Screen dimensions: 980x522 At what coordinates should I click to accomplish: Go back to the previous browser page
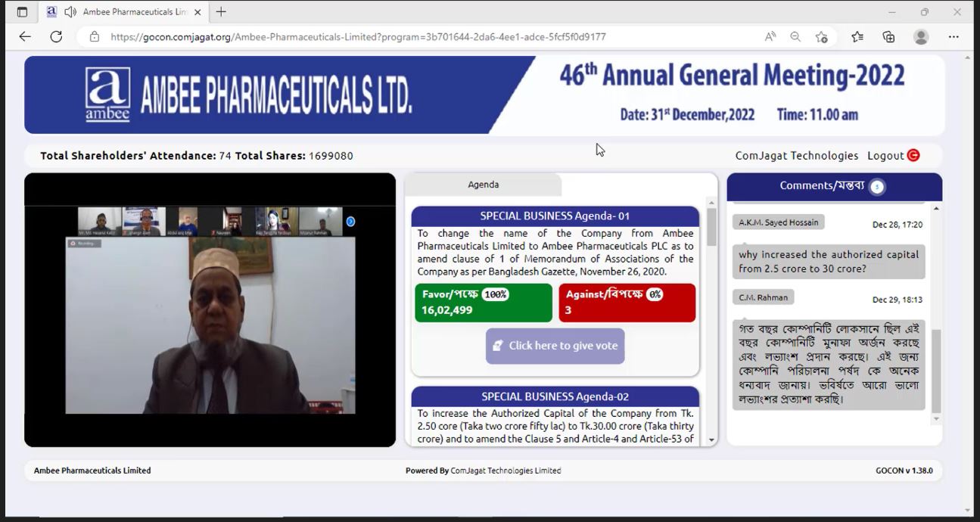25,36
